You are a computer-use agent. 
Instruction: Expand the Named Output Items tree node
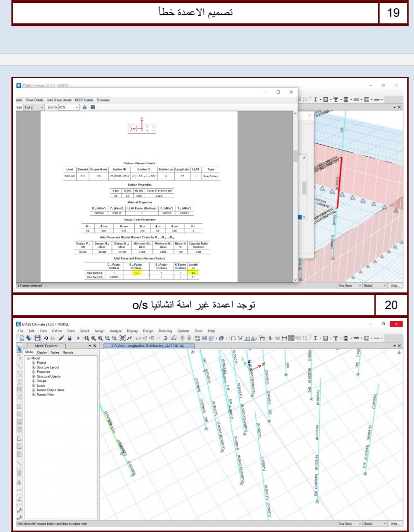click(34, 390)
